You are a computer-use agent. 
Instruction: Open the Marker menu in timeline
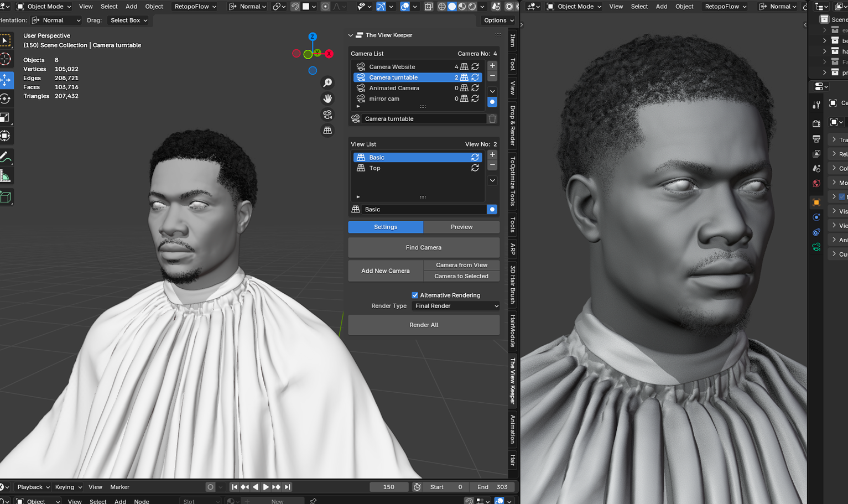(x=119, y=487)
